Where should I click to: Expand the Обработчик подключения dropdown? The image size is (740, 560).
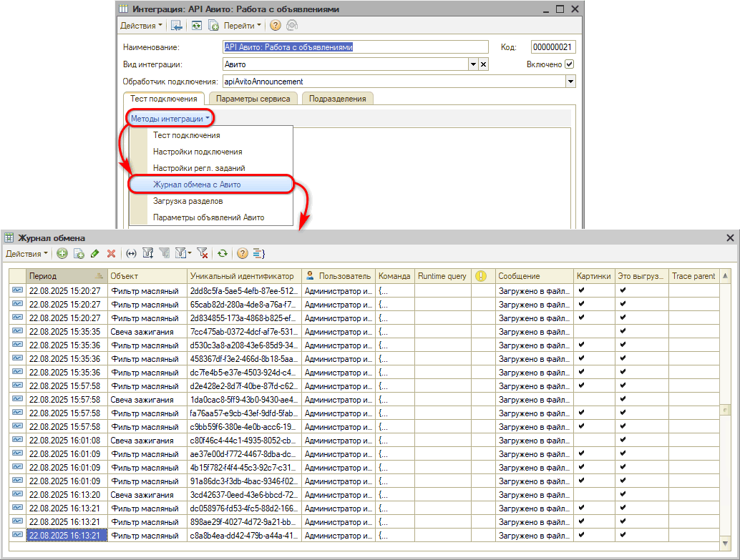click(x=570, y=82)
